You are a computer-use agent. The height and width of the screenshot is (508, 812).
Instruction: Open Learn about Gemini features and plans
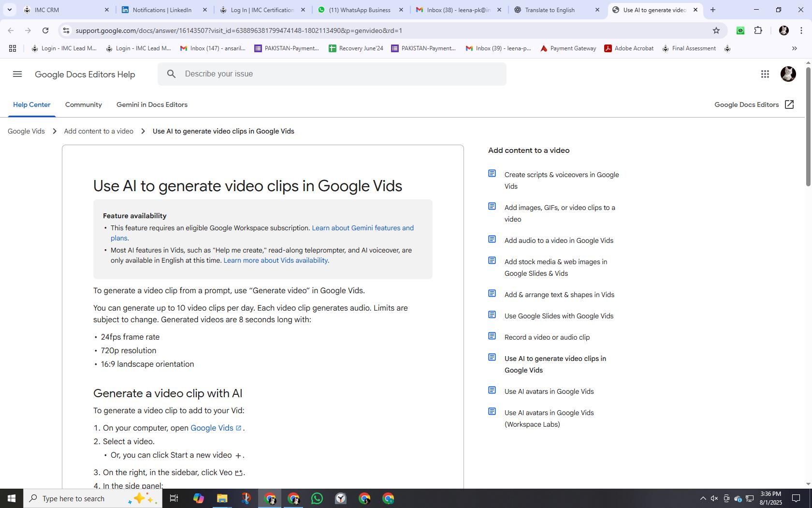[262, 233]
